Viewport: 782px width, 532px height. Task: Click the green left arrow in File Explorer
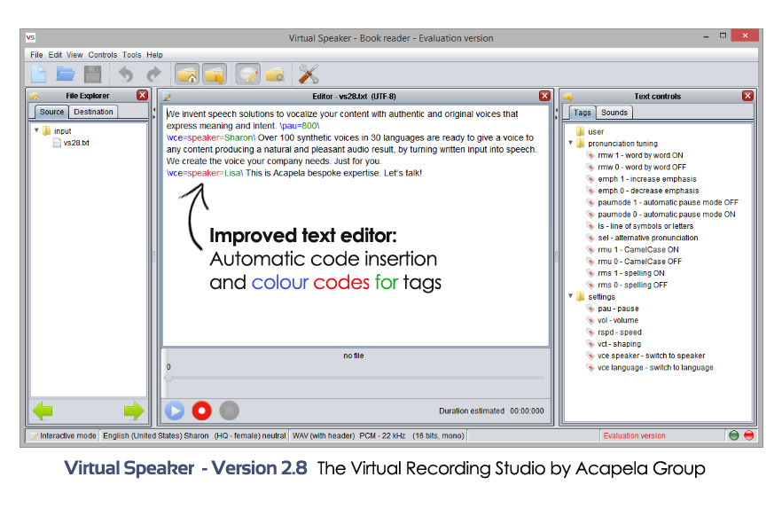43,411
